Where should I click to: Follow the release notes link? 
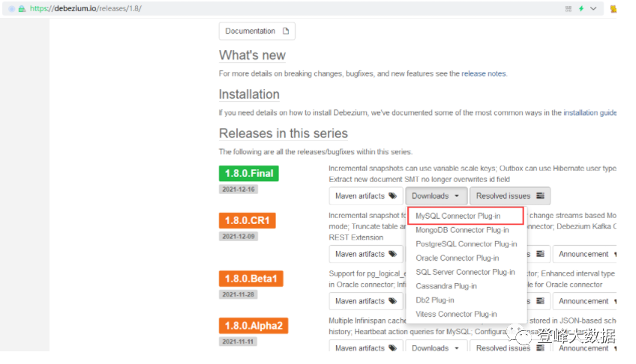(x=484, y=73)
